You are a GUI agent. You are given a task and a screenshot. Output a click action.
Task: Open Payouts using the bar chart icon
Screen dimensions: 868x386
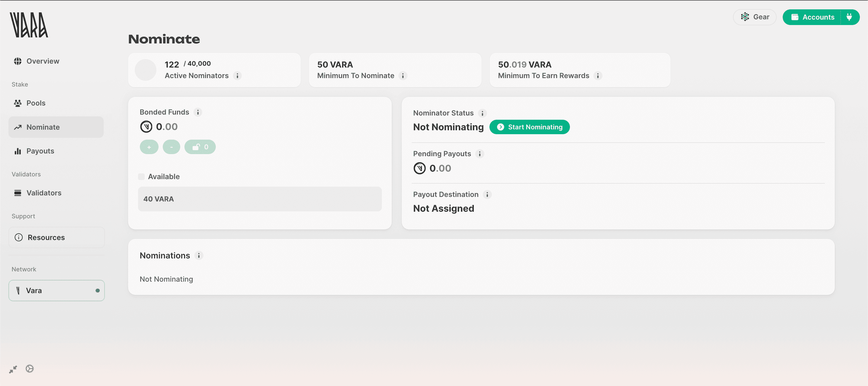(x=17, y=151)
